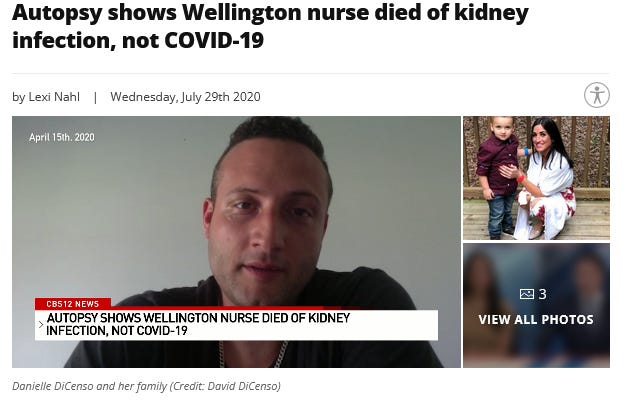639x402 pixels.
Task: Click the word COVID-19 in the headline
Action: pos(214,40)
